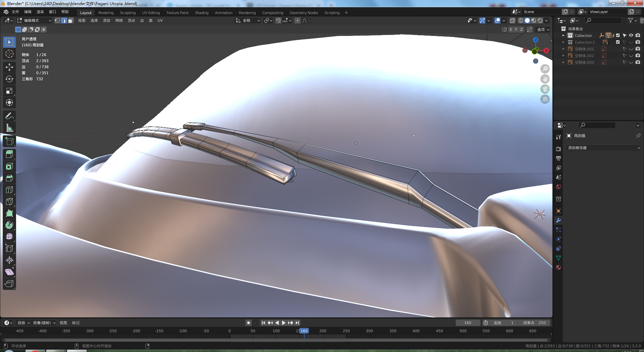Viewport: 644px width, 352px height.
Task: Jump to the timeline start frame
Action: [x=263, y=323]
